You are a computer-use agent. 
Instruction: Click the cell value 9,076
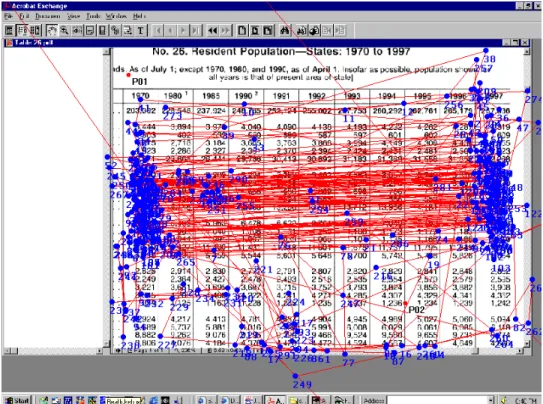(215, 335)
